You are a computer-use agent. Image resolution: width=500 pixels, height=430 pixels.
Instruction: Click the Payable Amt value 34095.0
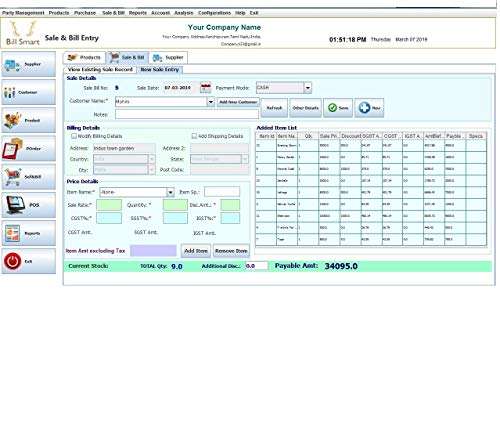click(x=341, y=266)
